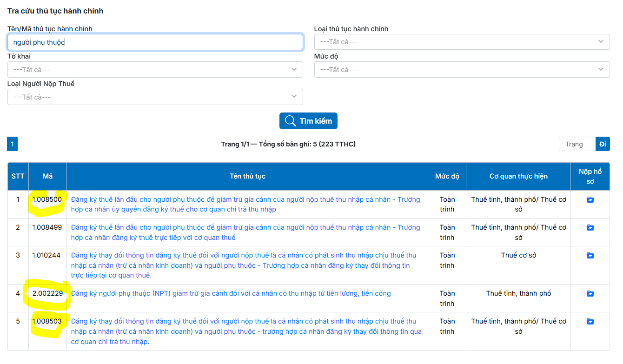623x364 pixels.
Task: Expand the Loại Người Nộp Thuế dropdown
Action: click(x=155, y=97)
